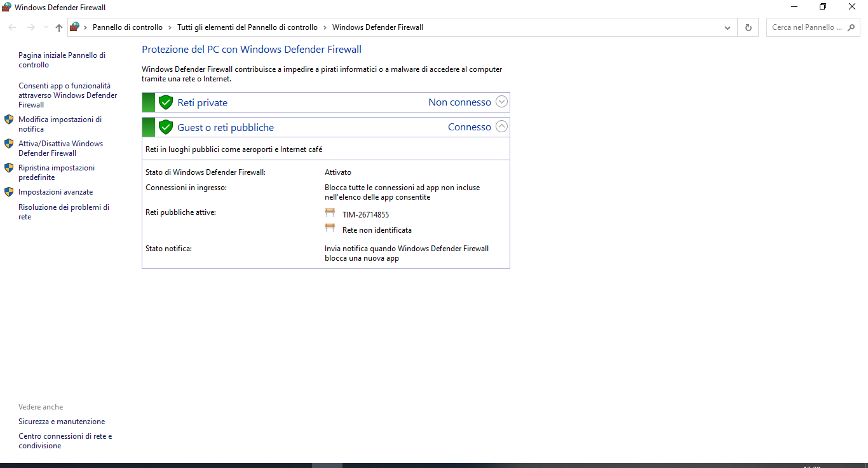Click shield icon beside Modifica impostazioni di notifica
Image resolution: width=868 pixels, height=468 pixels.
(9, 120)
